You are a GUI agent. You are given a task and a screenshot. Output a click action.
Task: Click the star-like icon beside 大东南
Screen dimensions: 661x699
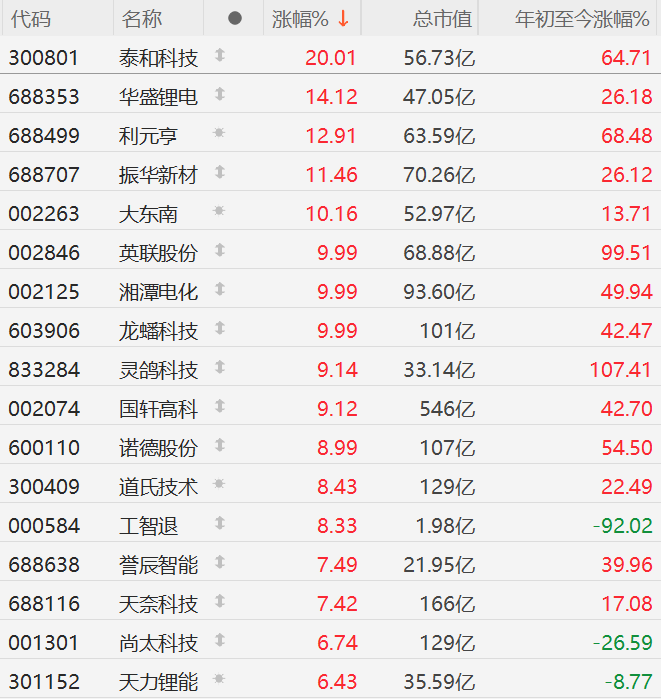219,210
